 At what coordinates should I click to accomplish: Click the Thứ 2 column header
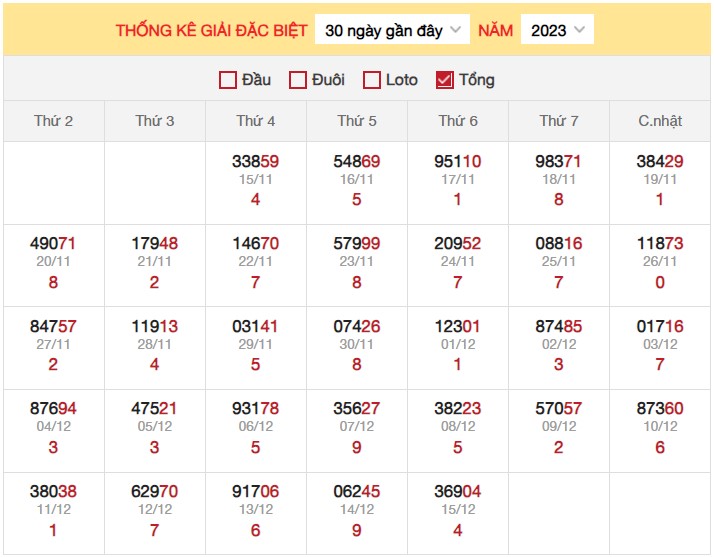(54, 121)
